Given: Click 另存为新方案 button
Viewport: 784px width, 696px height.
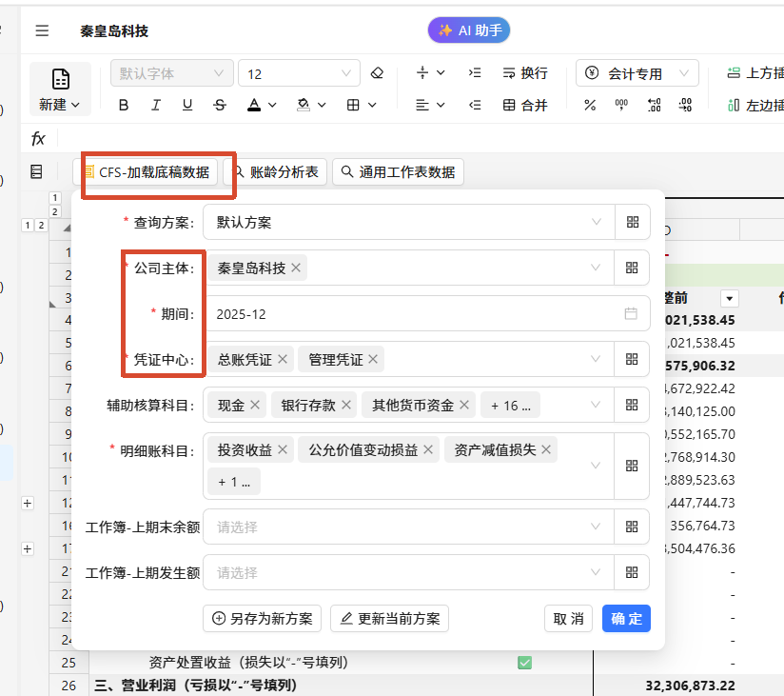Looking at the screenshot, I should [262, 619].
